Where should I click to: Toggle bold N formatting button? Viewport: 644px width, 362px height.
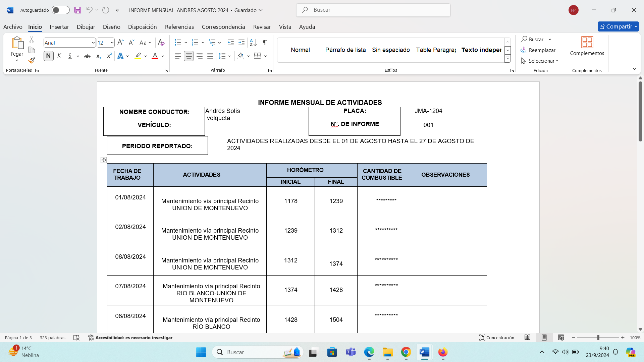(48, 56)
